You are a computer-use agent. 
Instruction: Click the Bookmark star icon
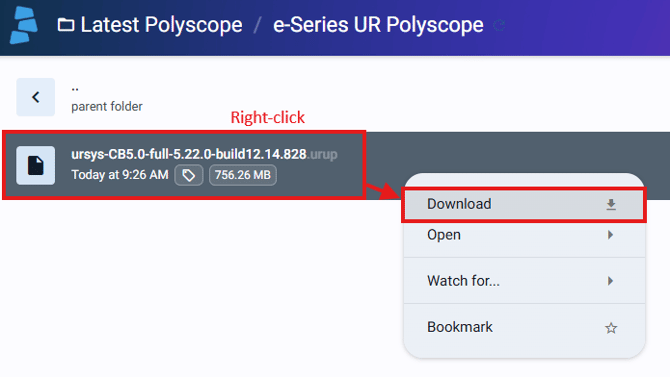point(611,328)
